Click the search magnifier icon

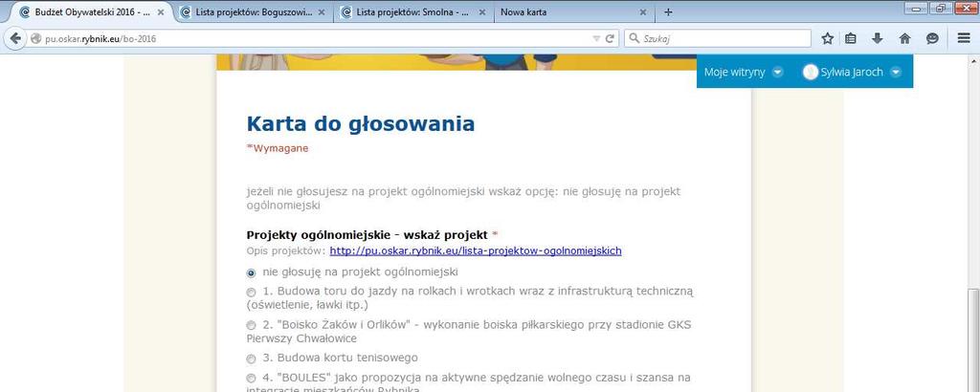pyautogui.click(x=635, y=38)
